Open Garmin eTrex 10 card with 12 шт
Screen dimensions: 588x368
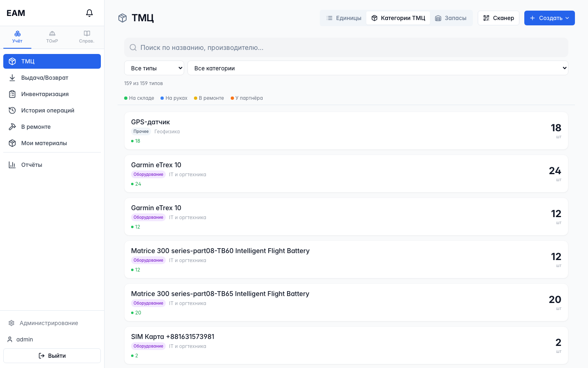pos(346,217)
